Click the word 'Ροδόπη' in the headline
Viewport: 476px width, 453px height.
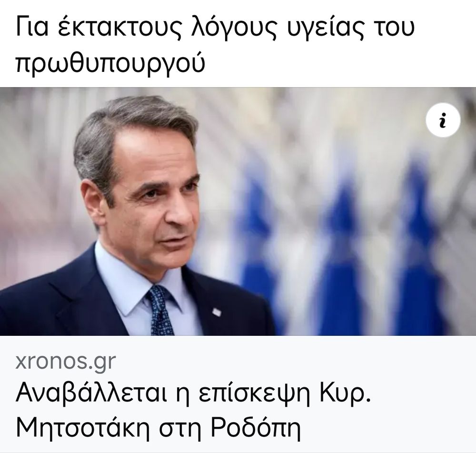pyautogui.click(x=256, y=428)
